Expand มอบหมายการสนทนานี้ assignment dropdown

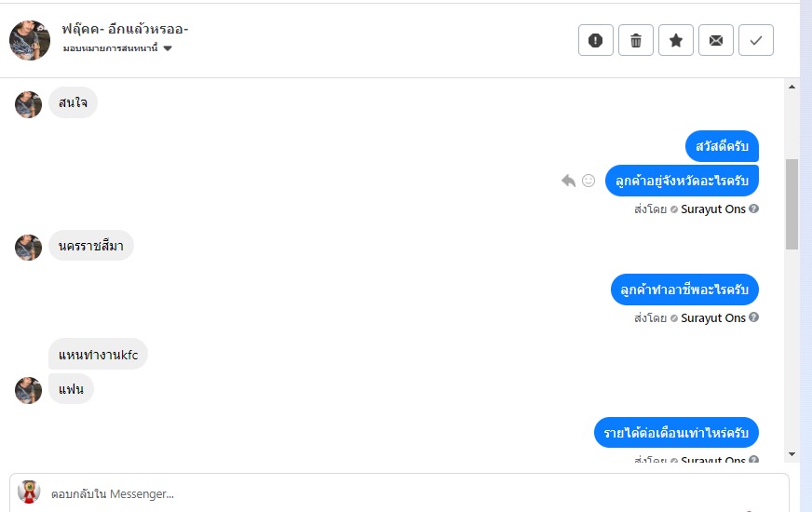point(168,48)
